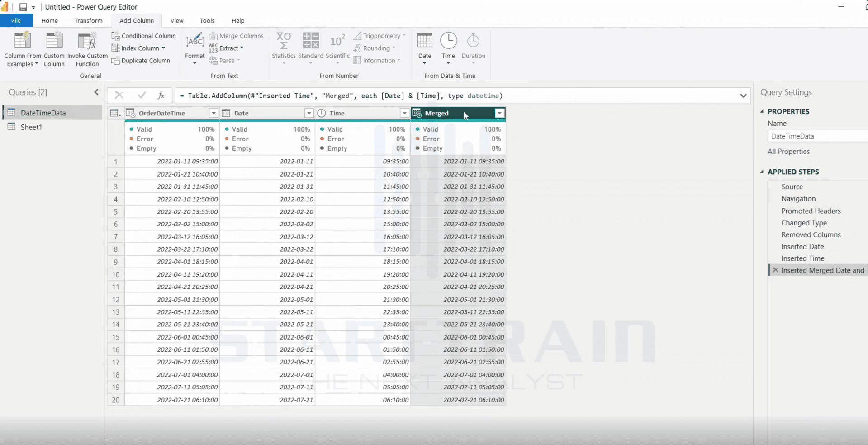Viewport: 868px width, 445px height.
Task: Collapse the PROPERTIES section
Action: [762, 111]
